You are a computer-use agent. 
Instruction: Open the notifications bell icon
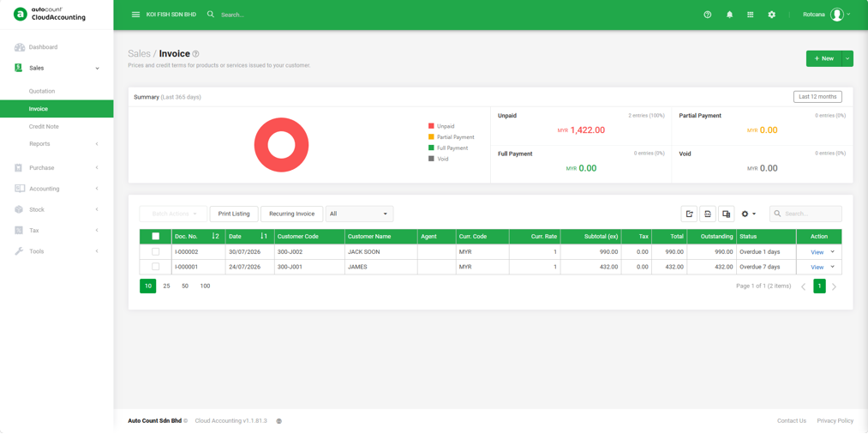729,15
